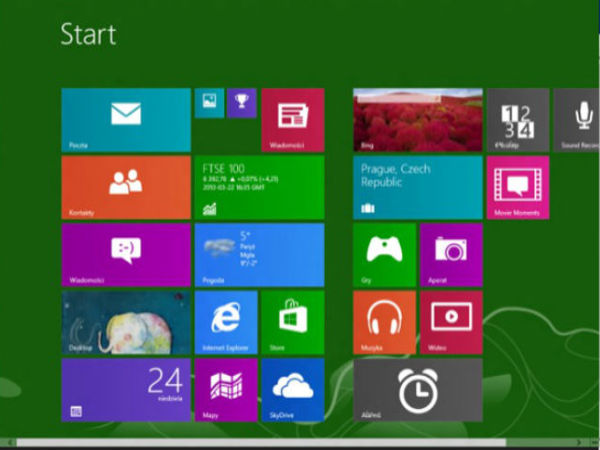The width and height of the screenshot is (600, 450).
Task: Open the Sound Recorder microphone tile
Action: 577,120
